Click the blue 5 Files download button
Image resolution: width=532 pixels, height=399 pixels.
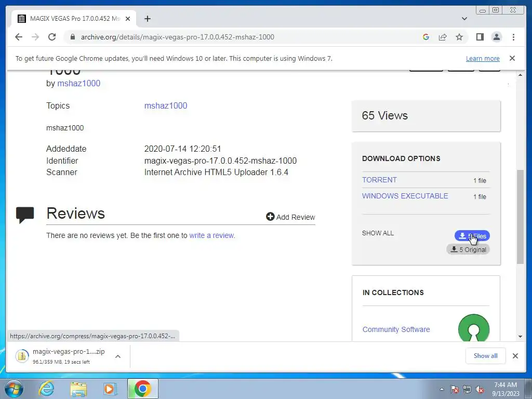point(472,236)
